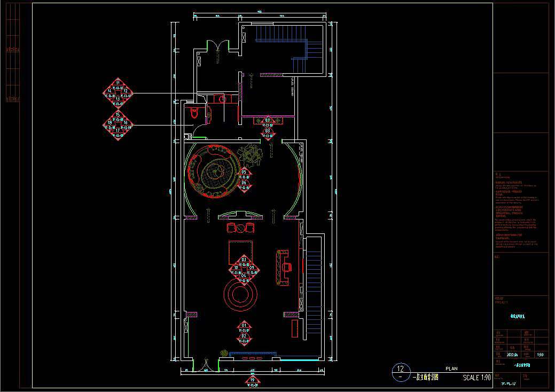Click elevation marker 03 in showroom
This screenshot has height=392, width=555.
pos(244,261)
